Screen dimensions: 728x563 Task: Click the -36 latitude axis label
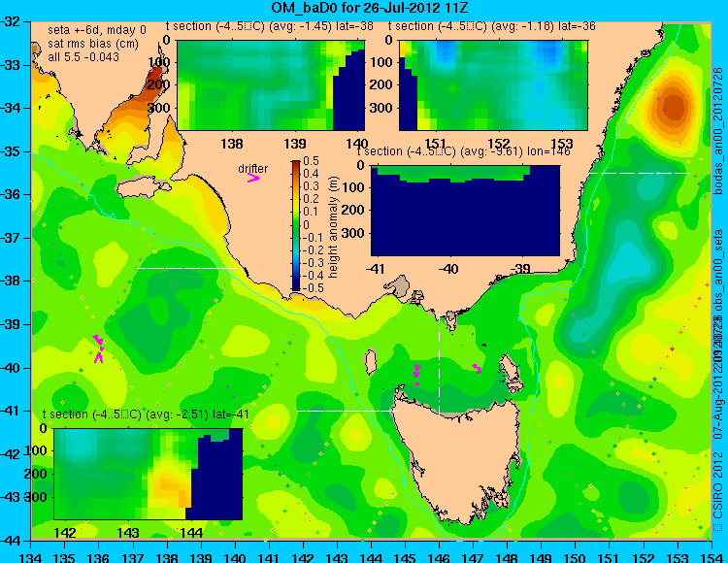11,194
